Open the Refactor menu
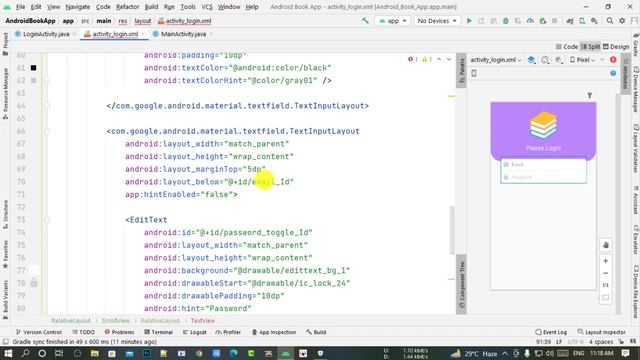 tap(127, 7)
